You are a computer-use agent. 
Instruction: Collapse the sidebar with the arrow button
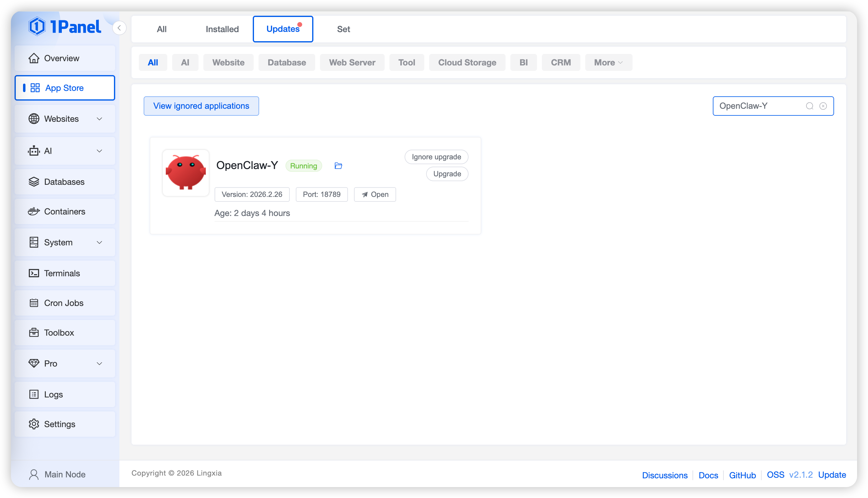pos(119,28)
